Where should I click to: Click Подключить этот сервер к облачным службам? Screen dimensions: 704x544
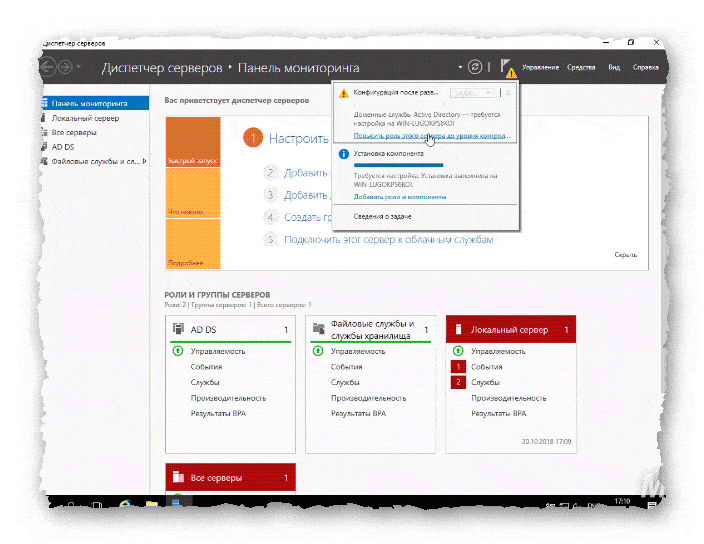tap(389, 240)
